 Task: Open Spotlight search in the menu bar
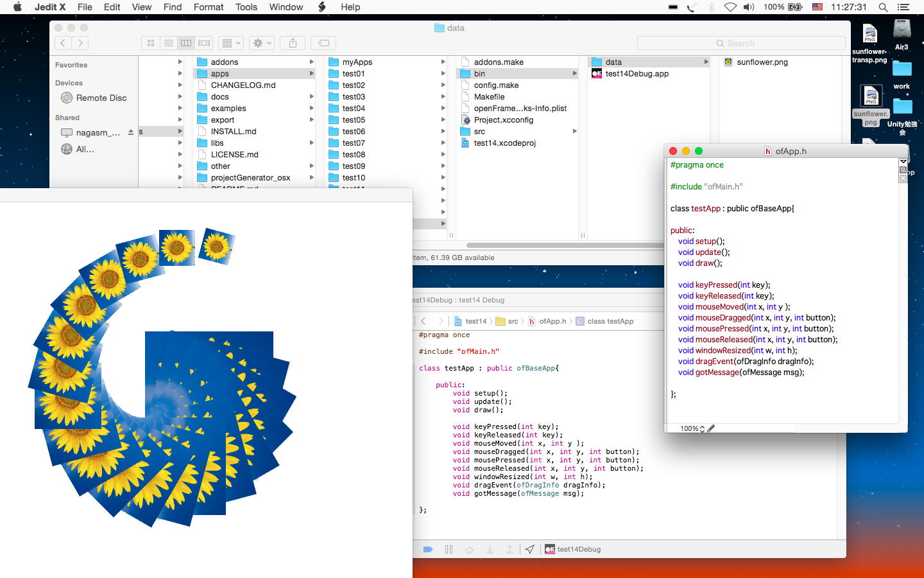(883, 7)
